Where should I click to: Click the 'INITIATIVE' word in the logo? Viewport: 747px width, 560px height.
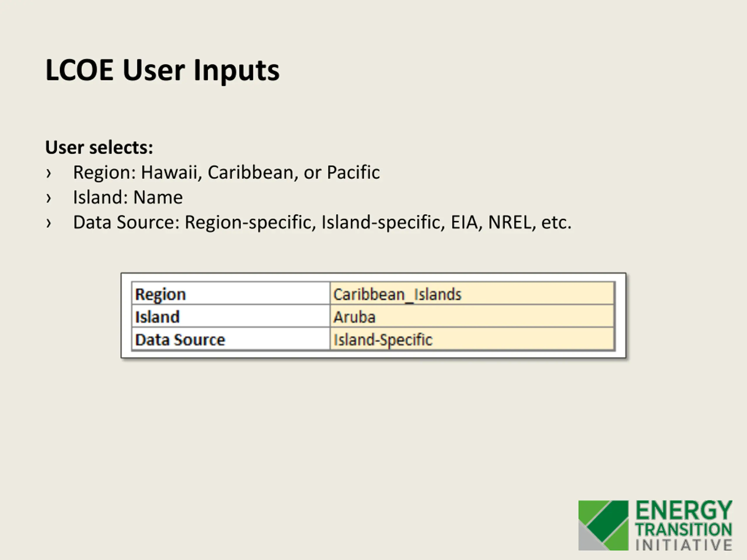click(x=684, y=545)
